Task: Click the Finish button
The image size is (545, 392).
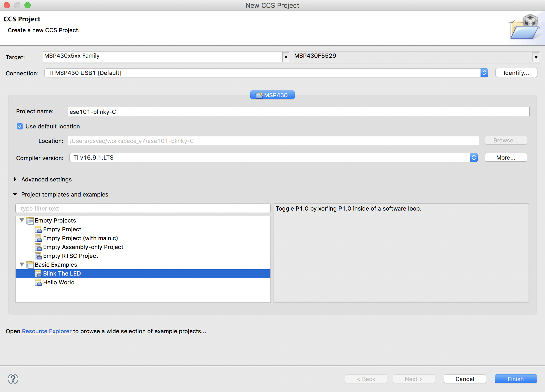Action: [x=516, y=379]
